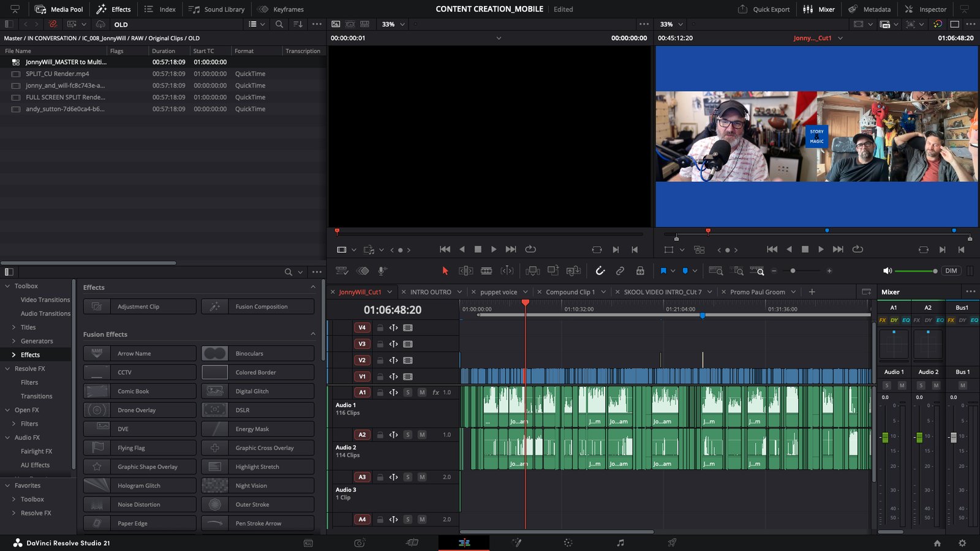Click the blue Marker icon
Screen dimensions: 980x551
(685, 271)
